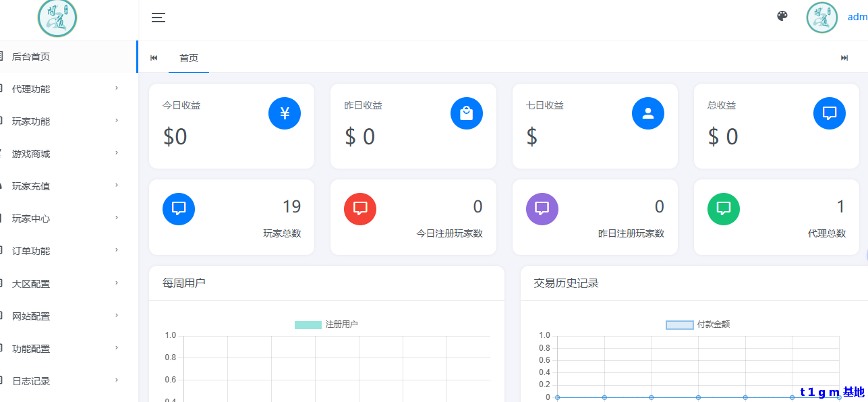Toggle the 注册用户 legend on 每周用户 chart
This screenshot has width=868, height=402.
click(x=326, y=324)
